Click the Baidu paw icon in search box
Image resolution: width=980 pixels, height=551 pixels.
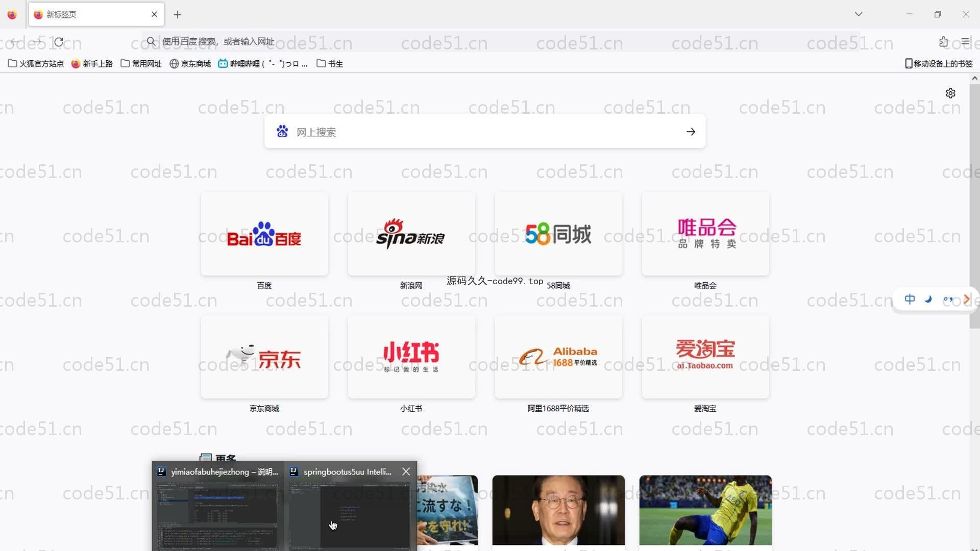282,132
